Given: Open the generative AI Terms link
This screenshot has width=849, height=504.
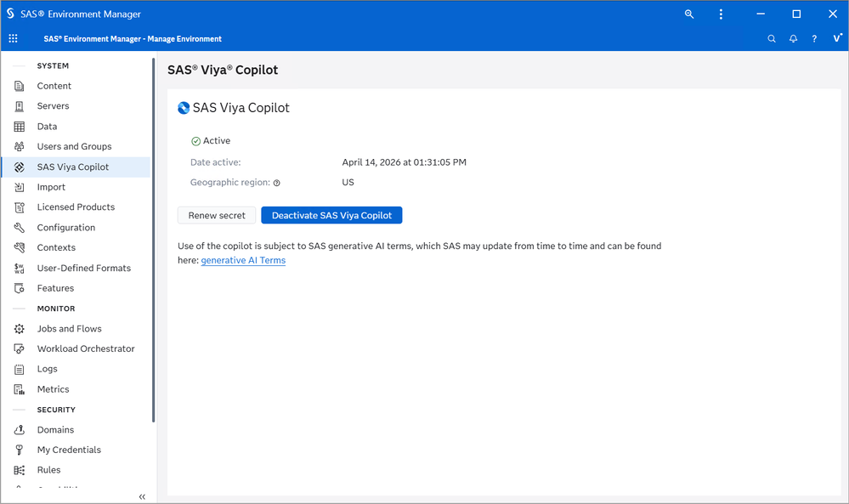Looking at the screenshot, I should pos(243,260).
